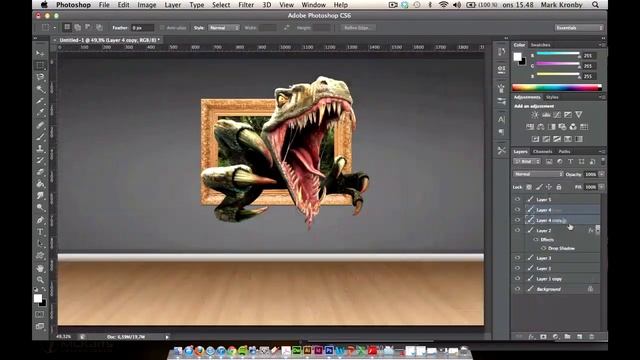The height and width of the screenshot is (360, 640).
Task: Open the Style dropdown in options bar
Action: pyautogui.click(x=224, y=28)
